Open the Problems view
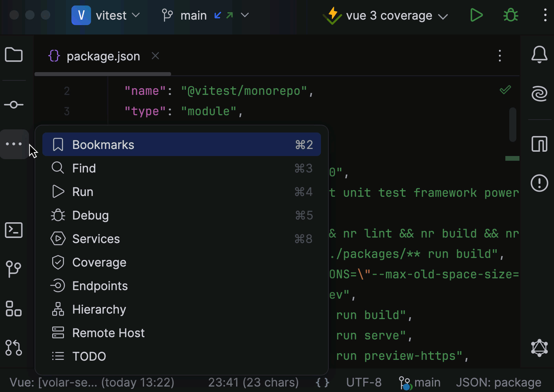 click(539, 183)
